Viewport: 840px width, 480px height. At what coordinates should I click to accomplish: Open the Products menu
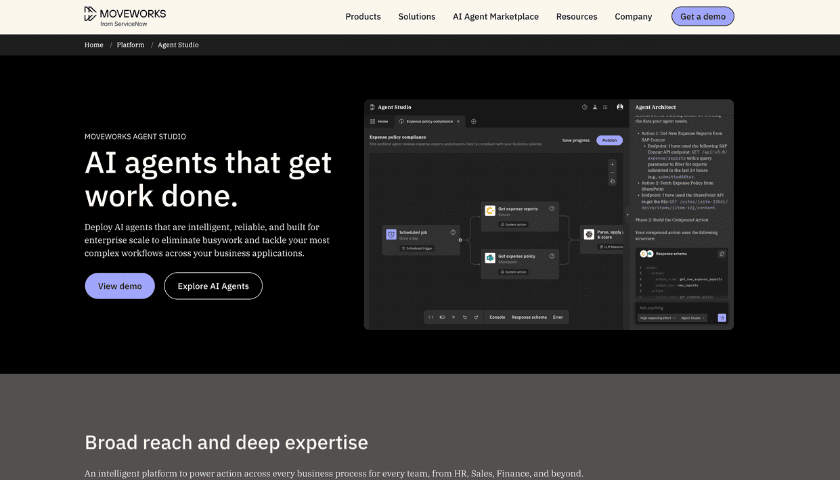tap(363, 17)
